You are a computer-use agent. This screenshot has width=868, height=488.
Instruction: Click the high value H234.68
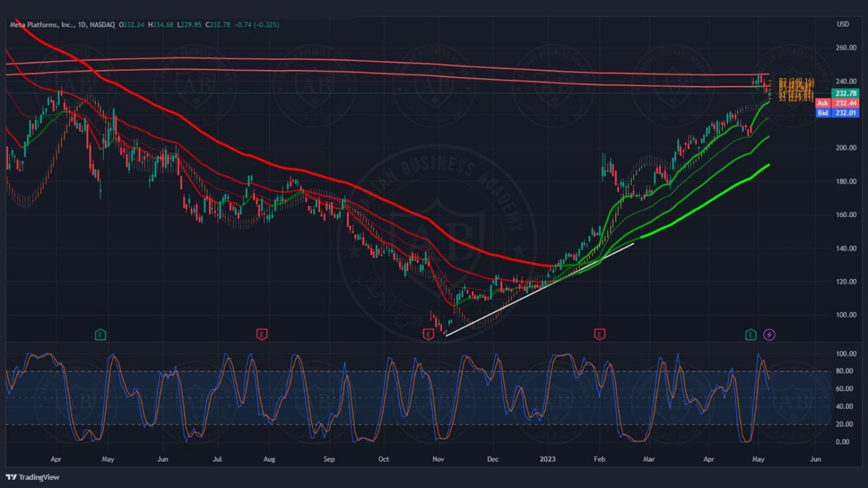(161, 25)
